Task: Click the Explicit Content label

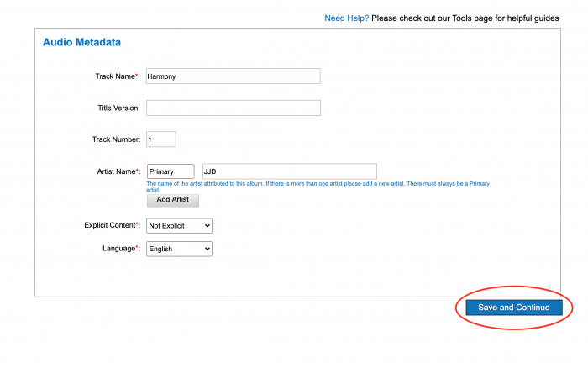Action: tap(113, 226)
